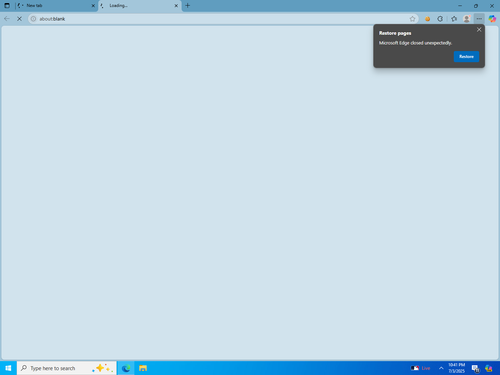This screenshot has height=375, width=500.
Task: Show hidden system tray icons
Action: coord(441,368)
